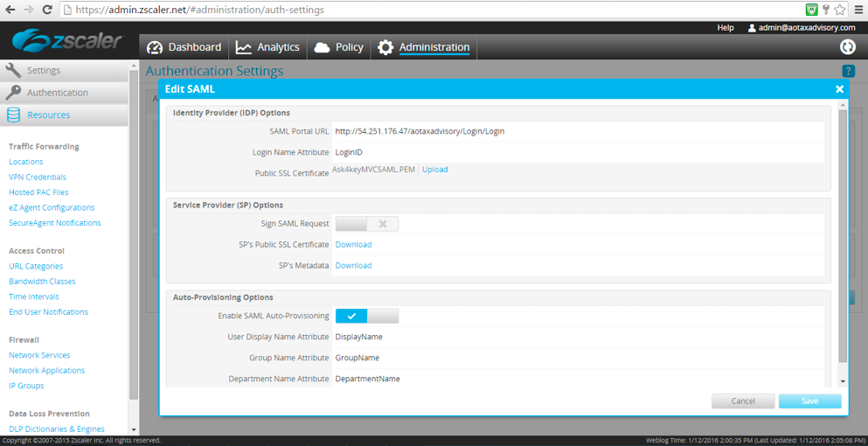The image size is (868, 446).
Task: Click the Administration gear icon
Action: click(385, 47)
